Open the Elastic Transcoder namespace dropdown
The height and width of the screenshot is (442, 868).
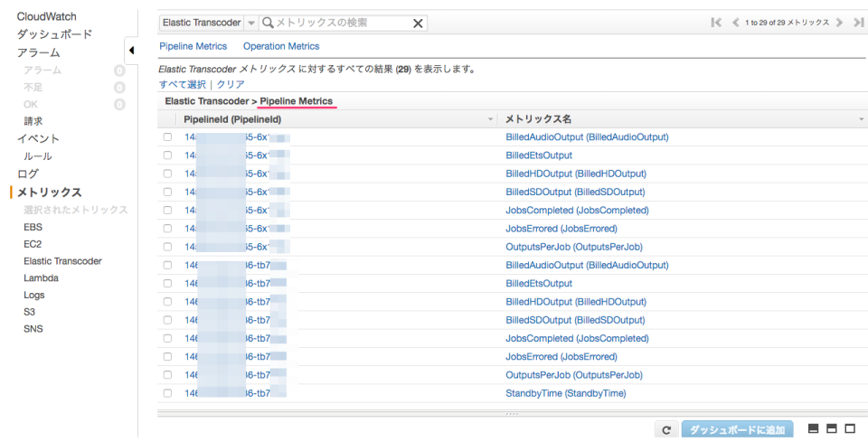point(250,23)
